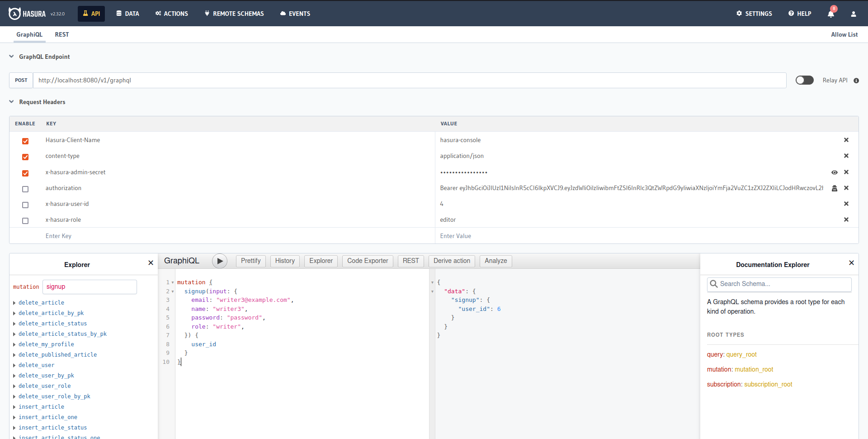Remove the x-hasura-role header

(x=846, y=219)
